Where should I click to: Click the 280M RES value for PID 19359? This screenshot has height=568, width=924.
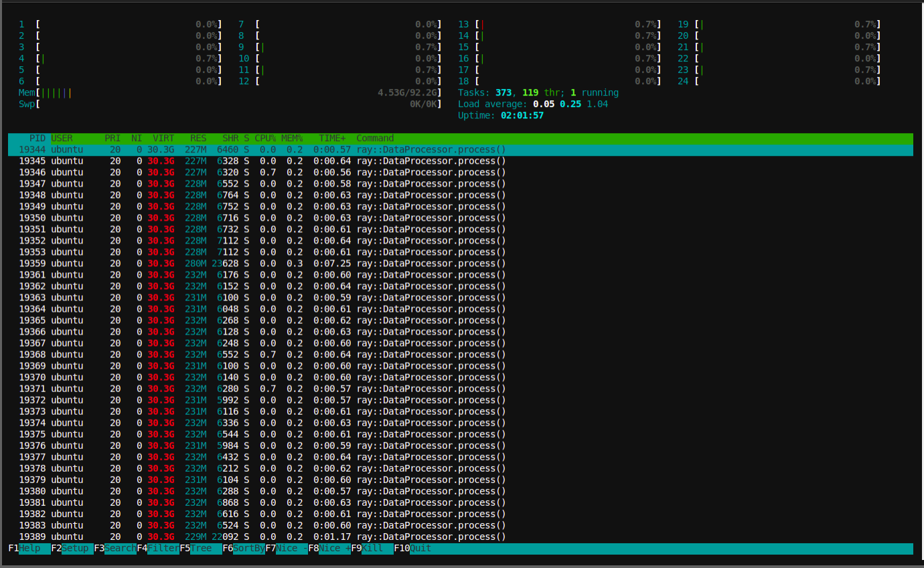[x=196, y=264]
